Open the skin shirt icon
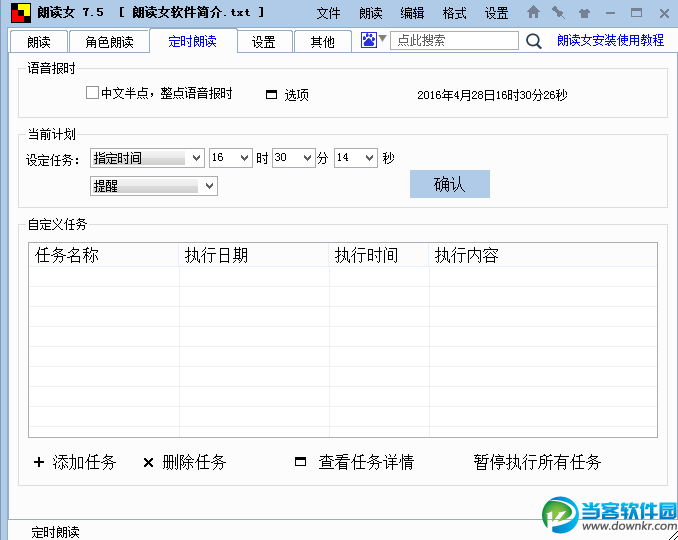678x540 pixels. 584,13
